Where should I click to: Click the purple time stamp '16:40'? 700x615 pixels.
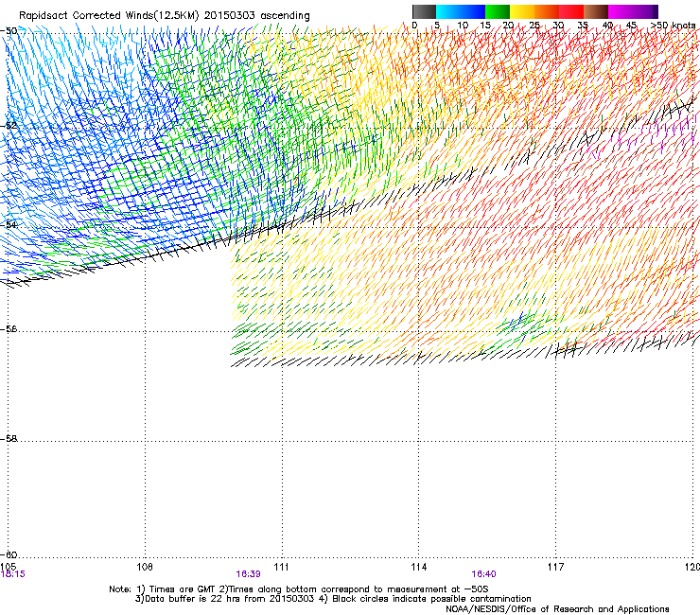click(484, 574)
